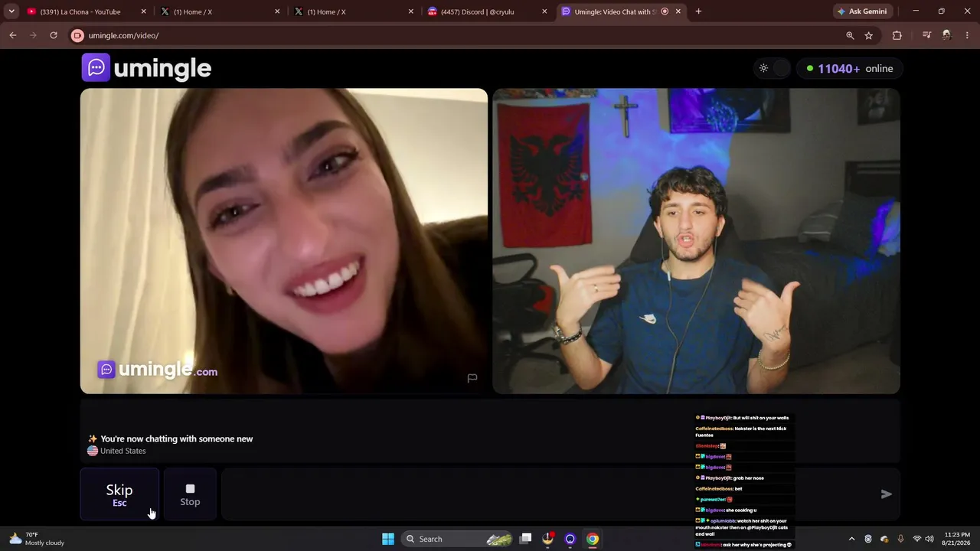
Task: Toggle the light/dark theme switch
Action: tap(773, 68)
